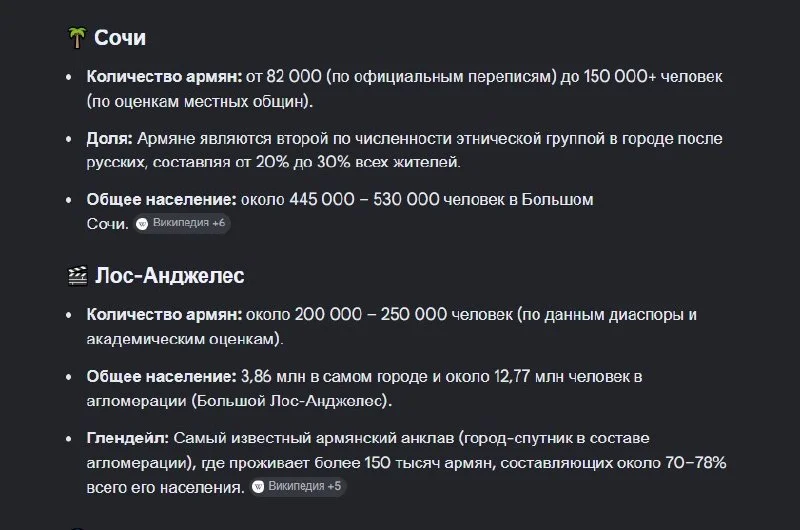This screenshot has height=530, width=800.
Task: Click the Wikipedia logo icon after населения
Action: click(x=258, y=487)
